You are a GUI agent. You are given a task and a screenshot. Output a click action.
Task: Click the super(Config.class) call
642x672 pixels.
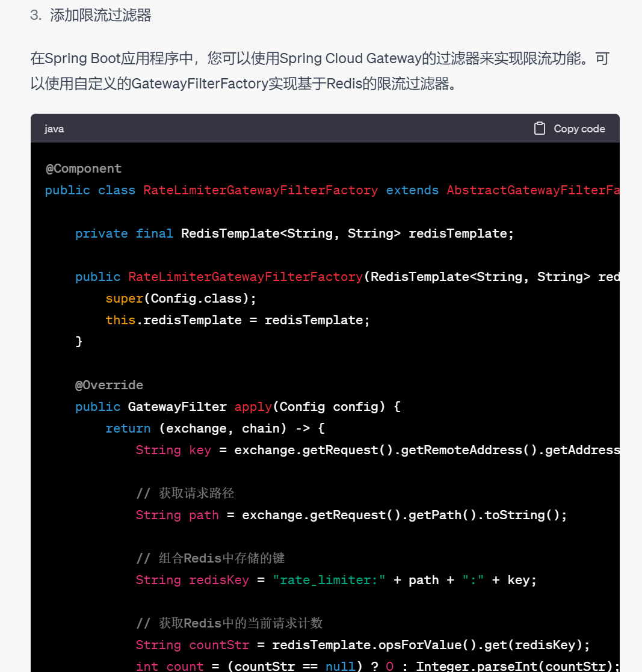pyautogui.click(x=181, y=298)
